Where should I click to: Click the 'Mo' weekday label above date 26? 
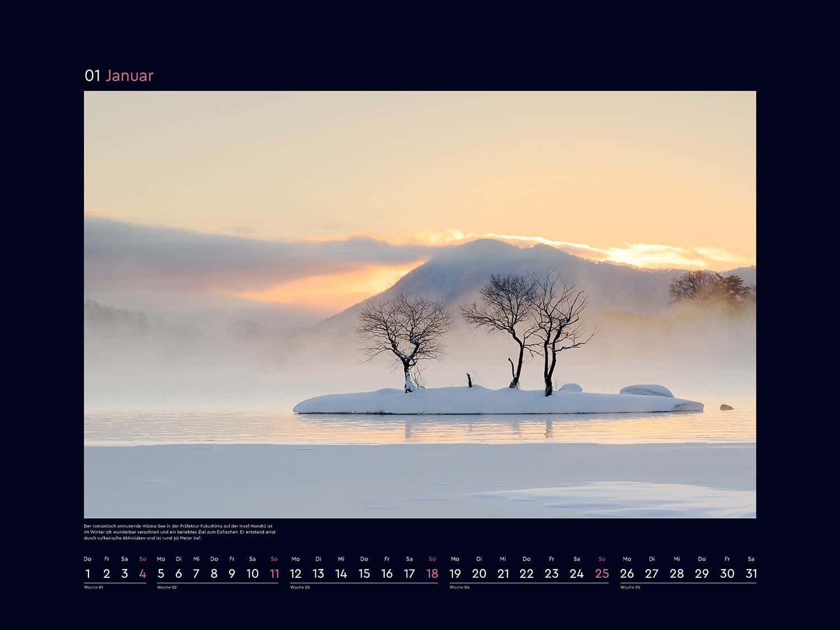(627, 559)
